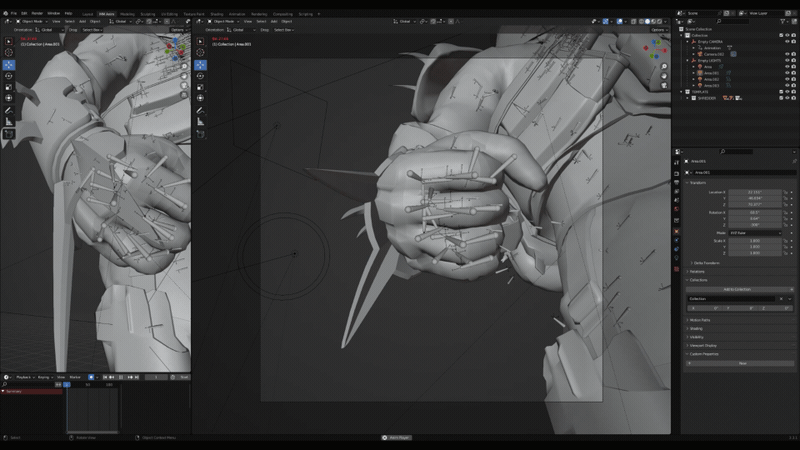Screen dimensions: 800x450
Task: Select the Move tool in right viewport
Action: (x=201, y=65)
